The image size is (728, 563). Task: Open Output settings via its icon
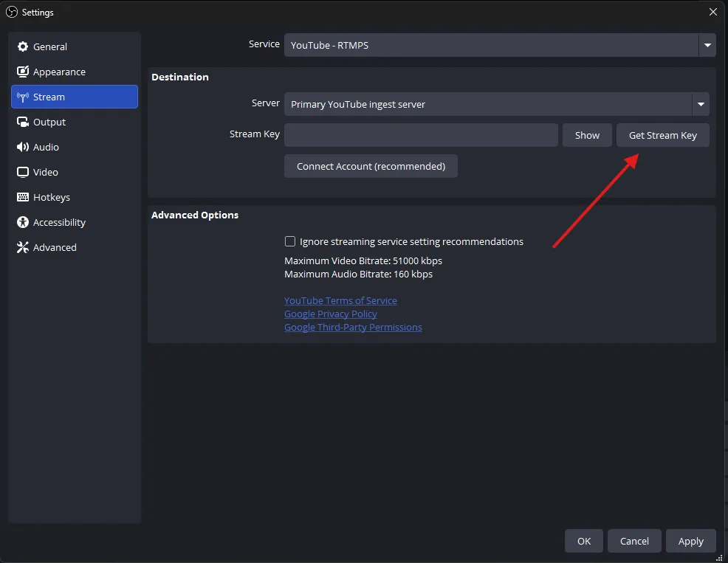(x=23, y=122)
